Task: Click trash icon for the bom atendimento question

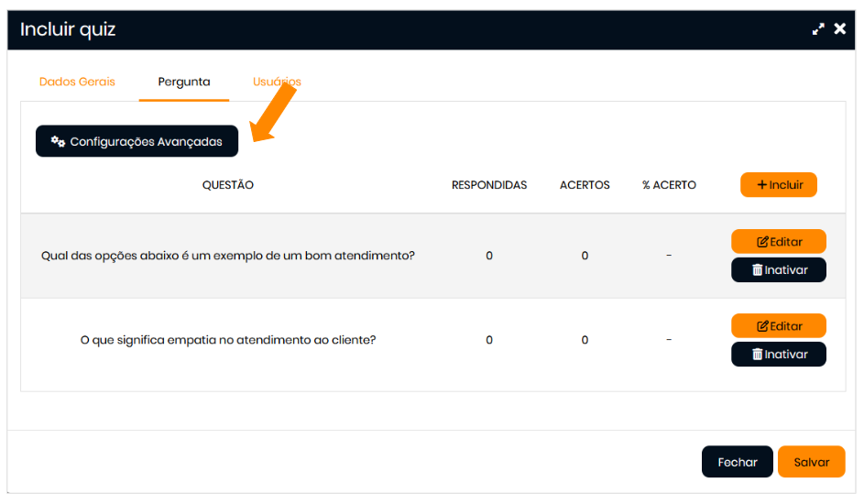Action: click(x=757, y=270)
